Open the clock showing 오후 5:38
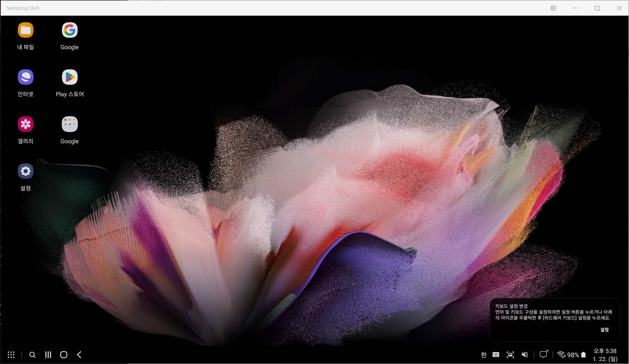629x364 pixels. point(605,351)
